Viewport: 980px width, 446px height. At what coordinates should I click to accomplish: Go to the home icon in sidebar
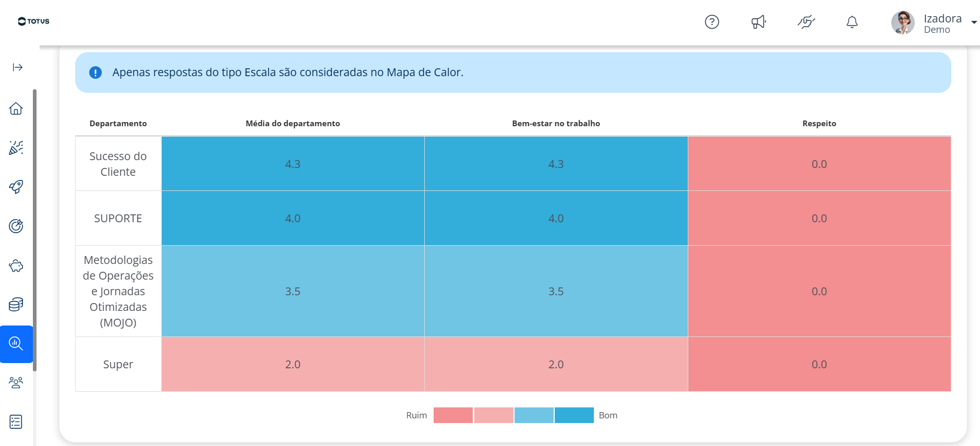16,109
